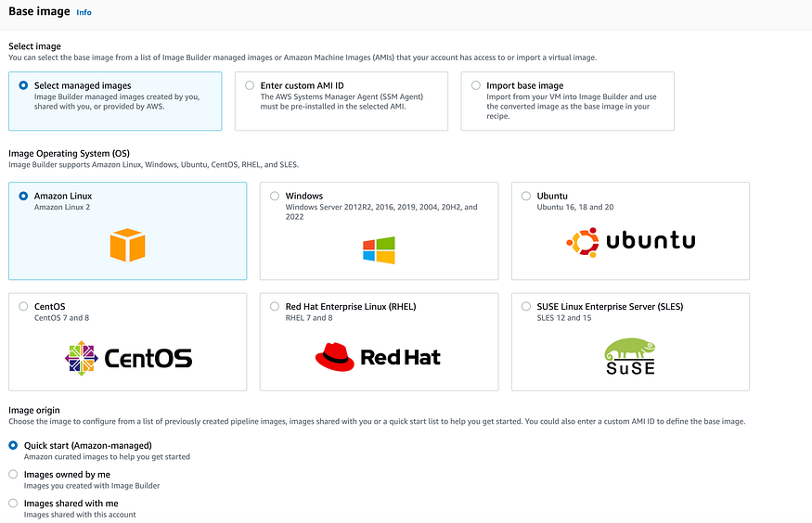Click 'RHEL 7 and 8' text
Screen dimensions: 812x523
click(x=309, y=318)
